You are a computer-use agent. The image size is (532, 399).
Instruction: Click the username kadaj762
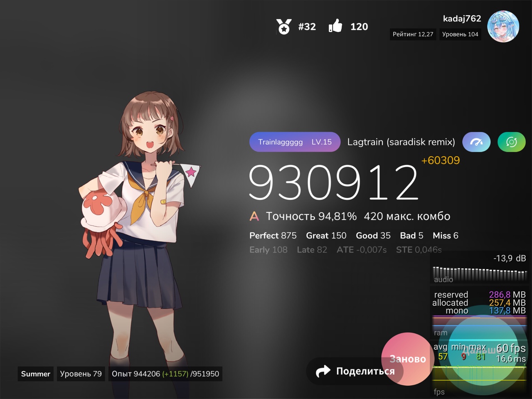(x=462, y=19)
